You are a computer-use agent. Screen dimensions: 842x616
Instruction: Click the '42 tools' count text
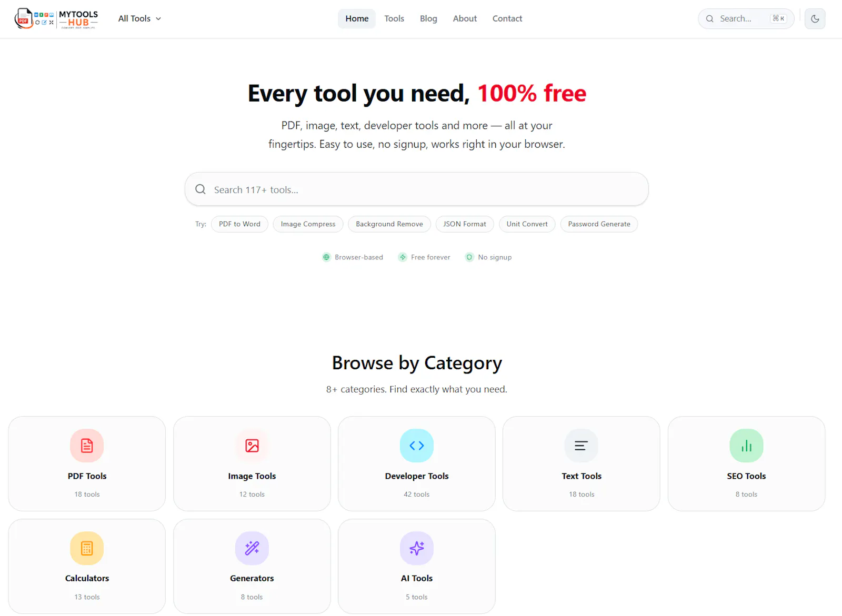pyautogui.click(x=417, y=494)
